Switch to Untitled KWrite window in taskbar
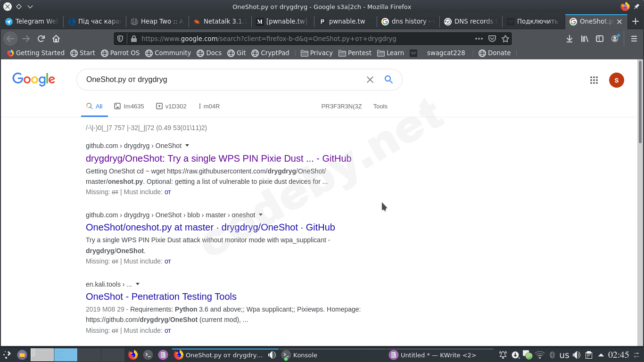Image resolution: width=644 pixels, height=362 pixels. click(x=440, y=355)
